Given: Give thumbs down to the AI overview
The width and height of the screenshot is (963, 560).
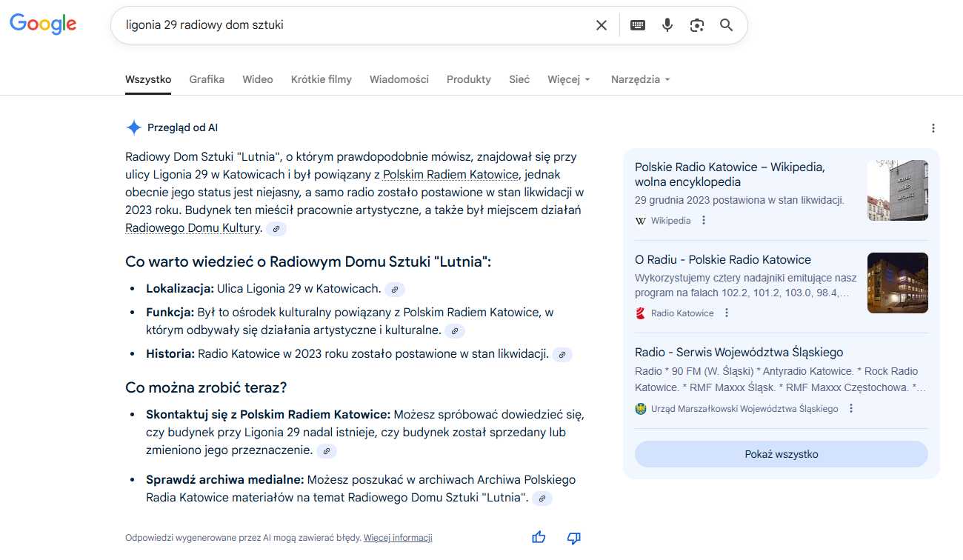Looking at the screenshot, I should [x=573, y=538].
